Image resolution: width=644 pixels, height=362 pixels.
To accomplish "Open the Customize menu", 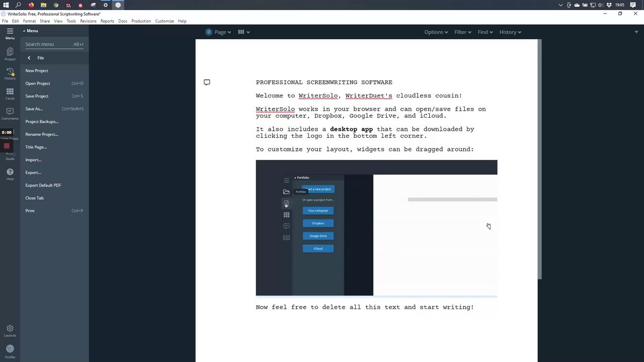I will click(x=165, y=21).
